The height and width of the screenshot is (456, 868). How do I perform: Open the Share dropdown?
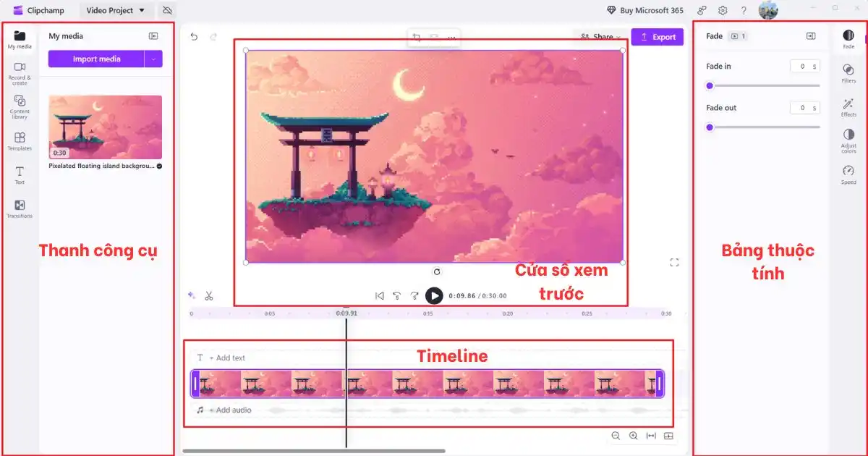tap(600, 37)
